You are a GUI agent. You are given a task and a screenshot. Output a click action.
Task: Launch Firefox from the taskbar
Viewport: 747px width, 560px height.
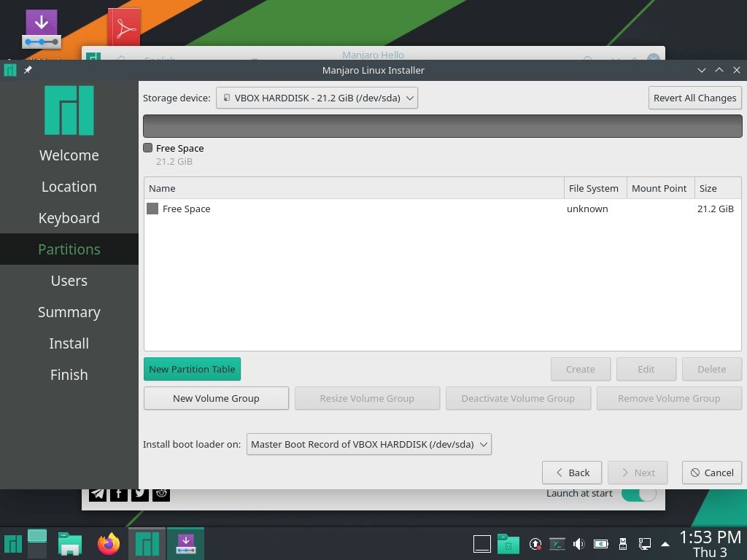click(x=109, y=544)
